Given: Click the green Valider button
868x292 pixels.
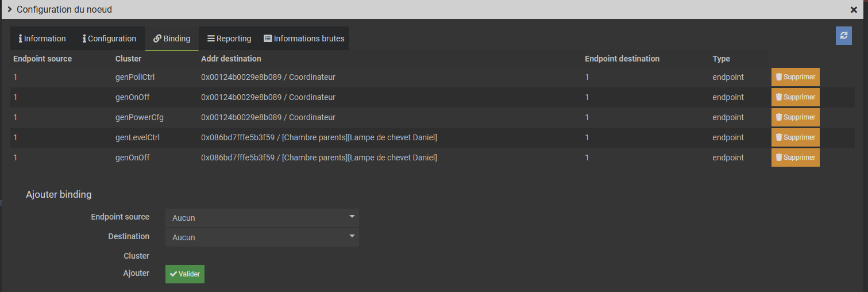Looking at the screenshot, I should [x=185, y=274].
